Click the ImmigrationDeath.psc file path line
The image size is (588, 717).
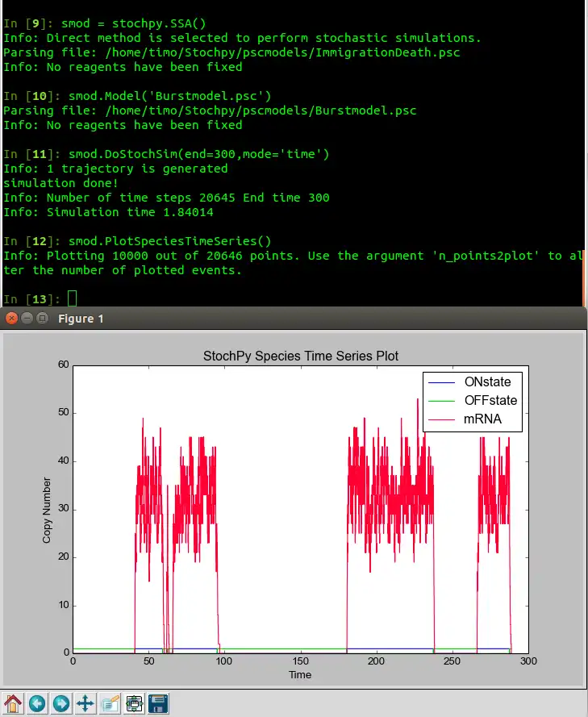[231, 52]
